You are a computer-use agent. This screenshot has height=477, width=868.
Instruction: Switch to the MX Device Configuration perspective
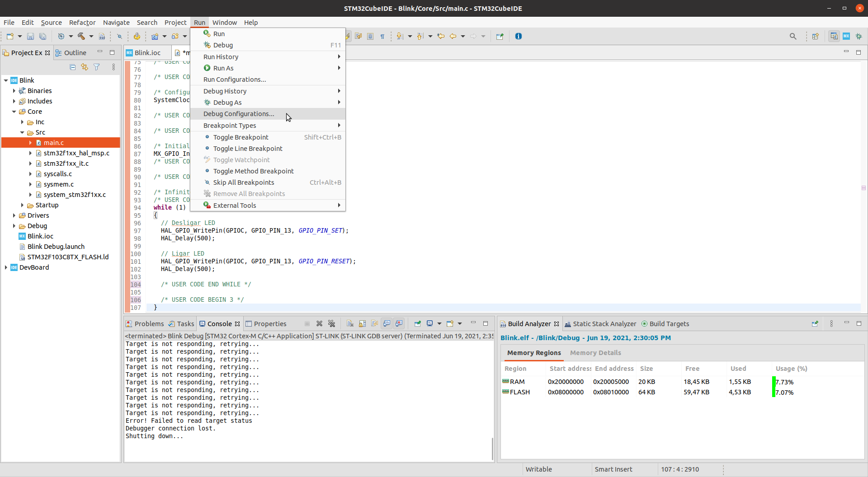tap(846, 36)
